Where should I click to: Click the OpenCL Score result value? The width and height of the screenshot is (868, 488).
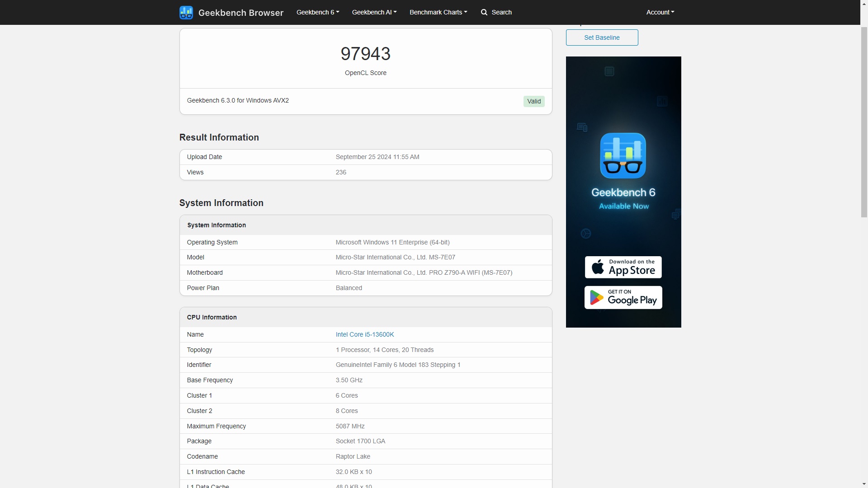[x=366, y=53]
